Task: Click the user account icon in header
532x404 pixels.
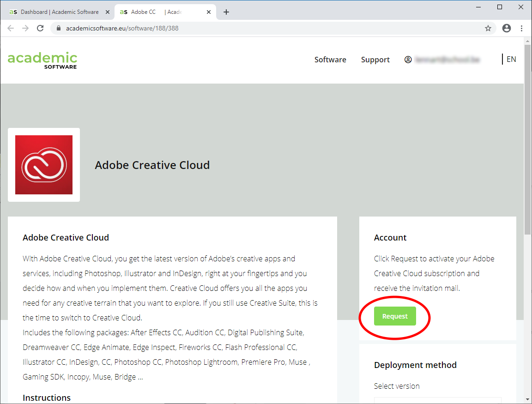Action: pyautogui.click(x=408, y=60)
